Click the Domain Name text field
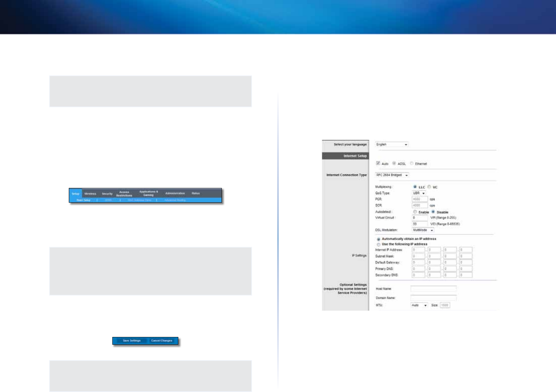 (433, 298)
